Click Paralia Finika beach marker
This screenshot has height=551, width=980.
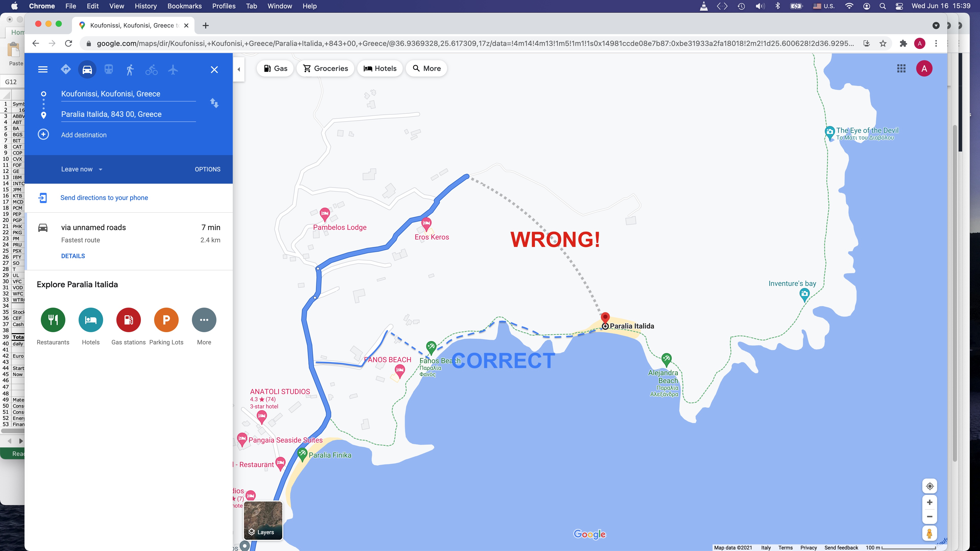click(302, 454)
